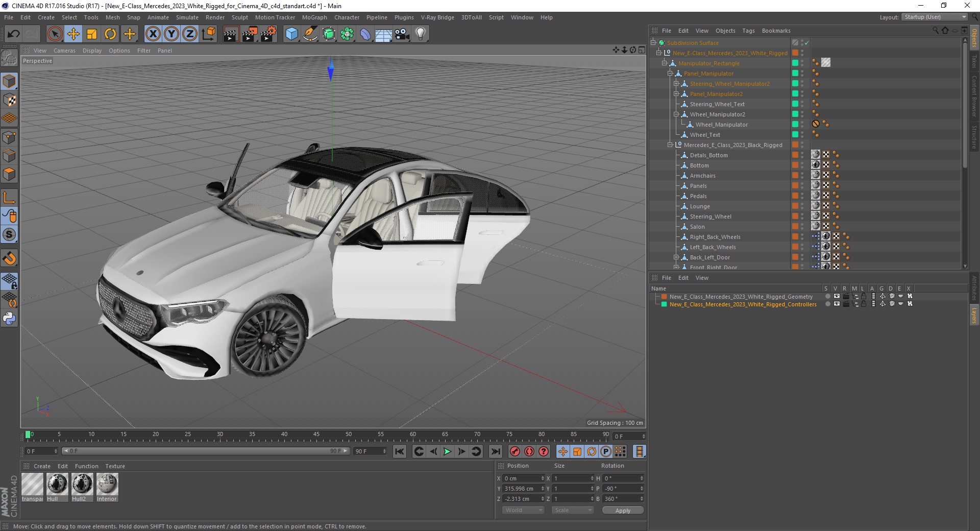Add a light object
980x531 pixels.
coord(421,34)
